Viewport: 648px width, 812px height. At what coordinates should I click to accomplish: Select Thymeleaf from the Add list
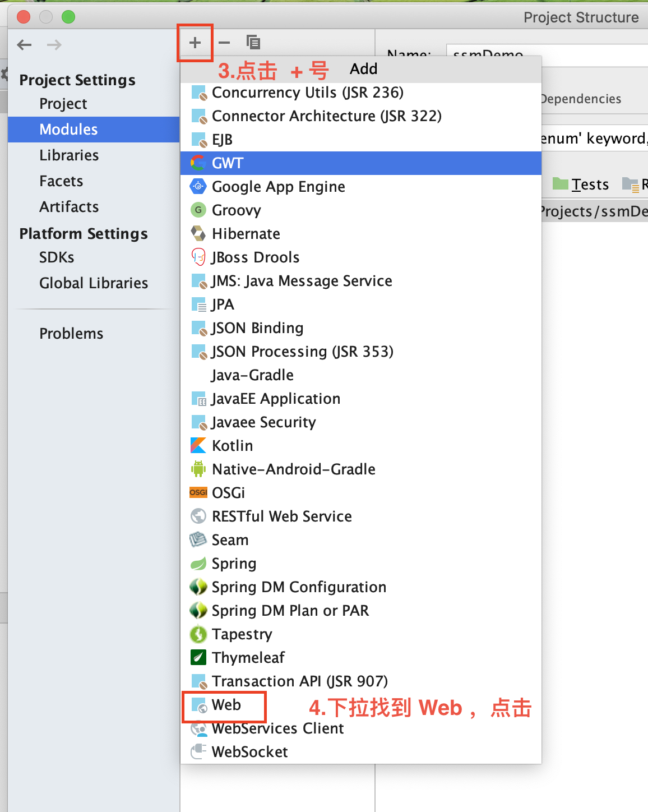361,658
